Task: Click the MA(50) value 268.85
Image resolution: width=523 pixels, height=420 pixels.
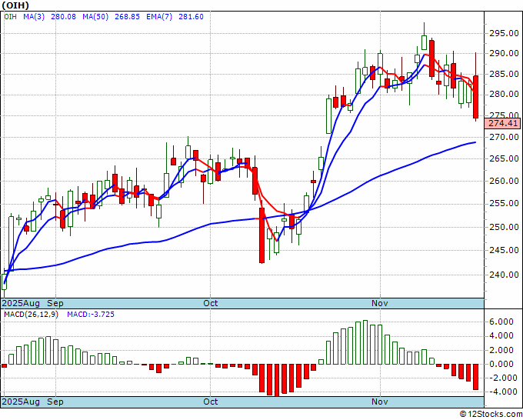Action: pyautogui.click(x=127, y=17)
